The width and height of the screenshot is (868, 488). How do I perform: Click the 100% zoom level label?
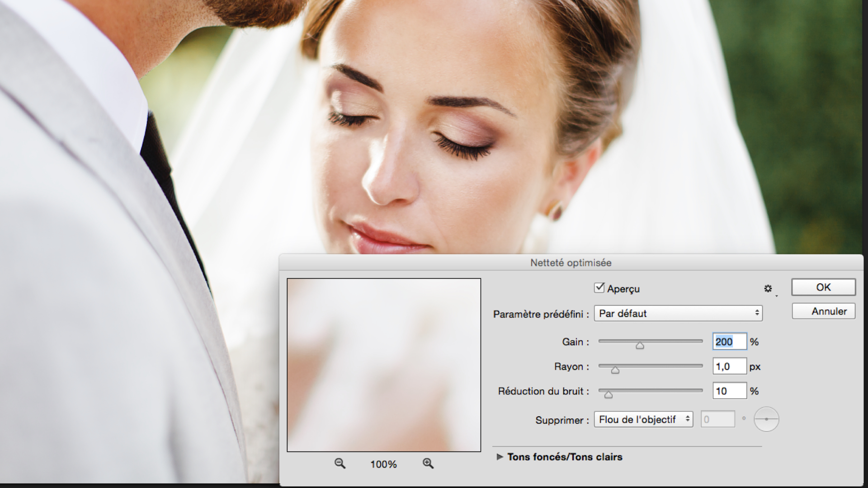383,464
